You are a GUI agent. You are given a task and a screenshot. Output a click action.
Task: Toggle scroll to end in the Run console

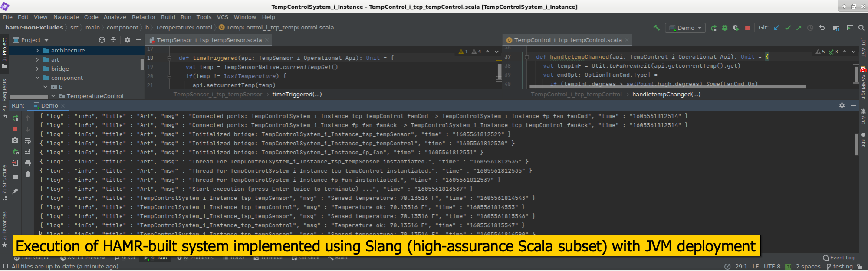tap(28, 152)
